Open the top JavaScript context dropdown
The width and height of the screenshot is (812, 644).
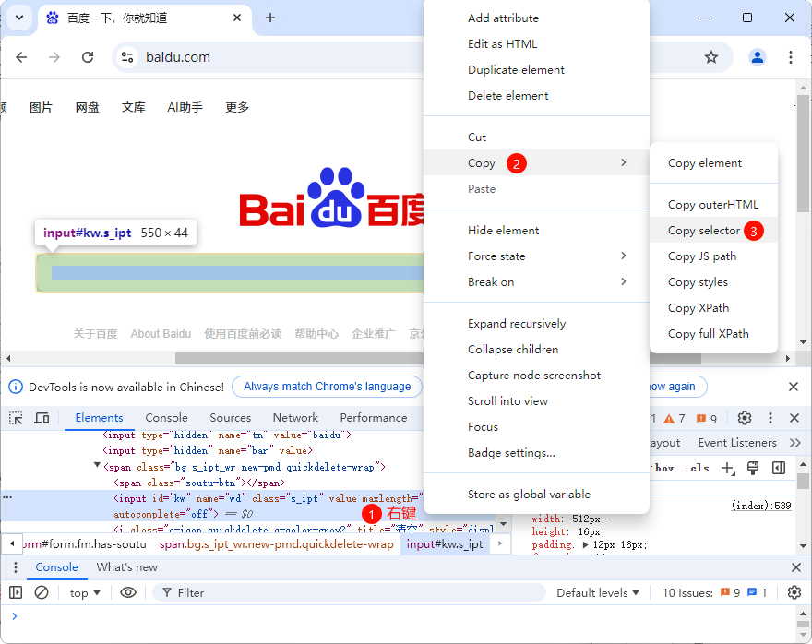point(85,592)
